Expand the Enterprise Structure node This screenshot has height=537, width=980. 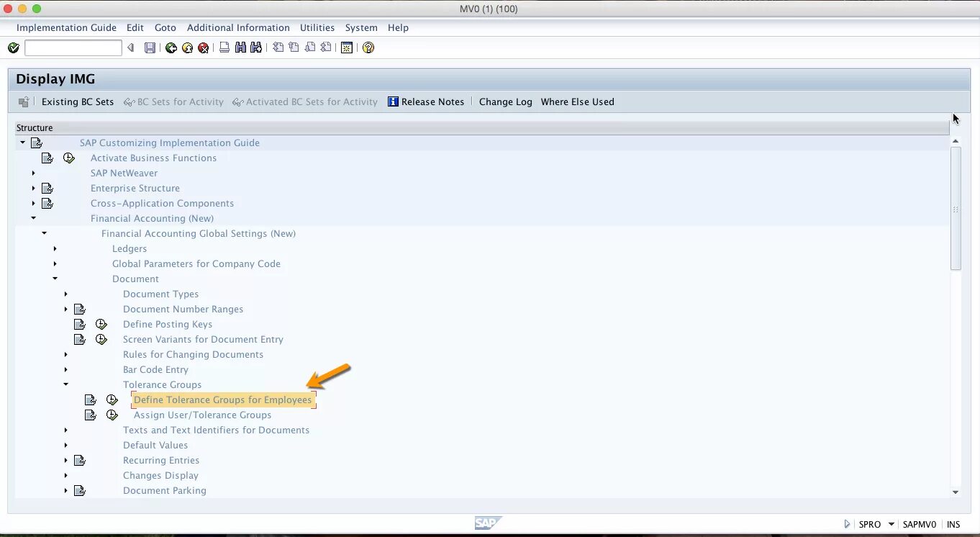[x=33, y=189]
